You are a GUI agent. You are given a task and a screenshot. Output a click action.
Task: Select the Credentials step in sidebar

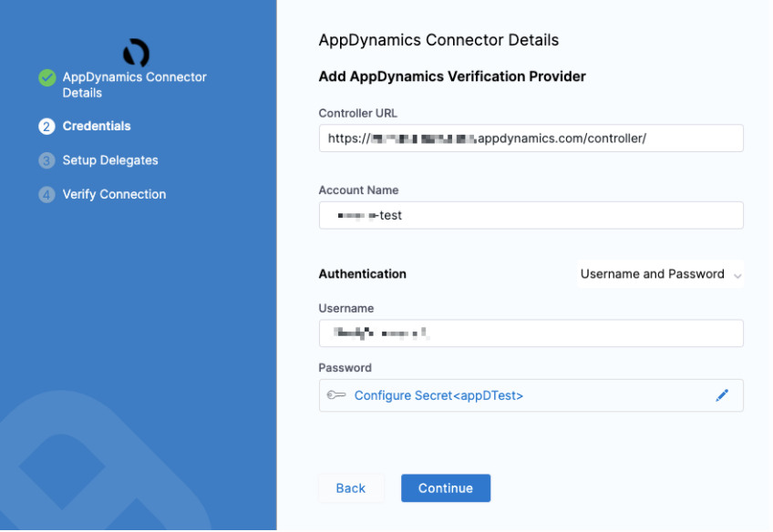tap(97, 127)
